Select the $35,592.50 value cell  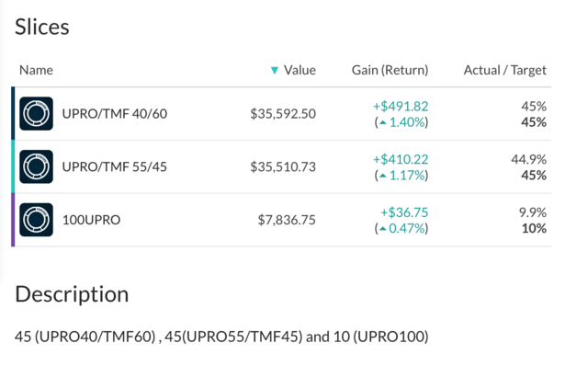click(x=283, y=113)
